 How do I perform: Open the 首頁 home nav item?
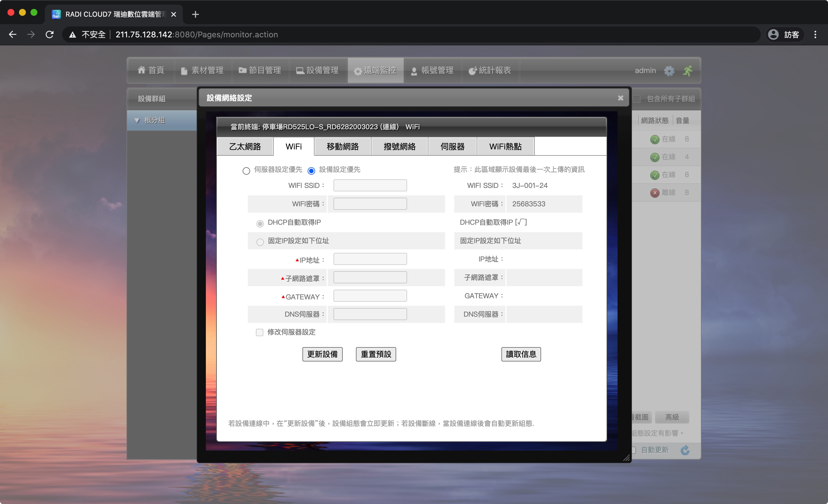pyautogui.click(x=151, y=70)
